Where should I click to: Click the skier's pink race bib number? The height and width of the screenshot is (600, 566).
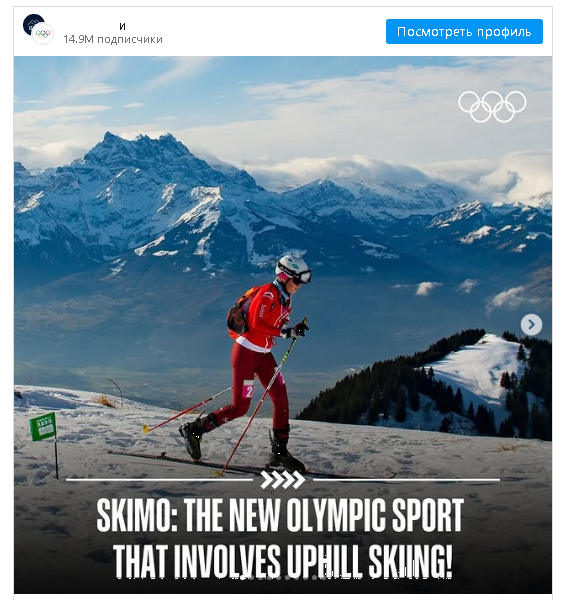click(248, 389)
